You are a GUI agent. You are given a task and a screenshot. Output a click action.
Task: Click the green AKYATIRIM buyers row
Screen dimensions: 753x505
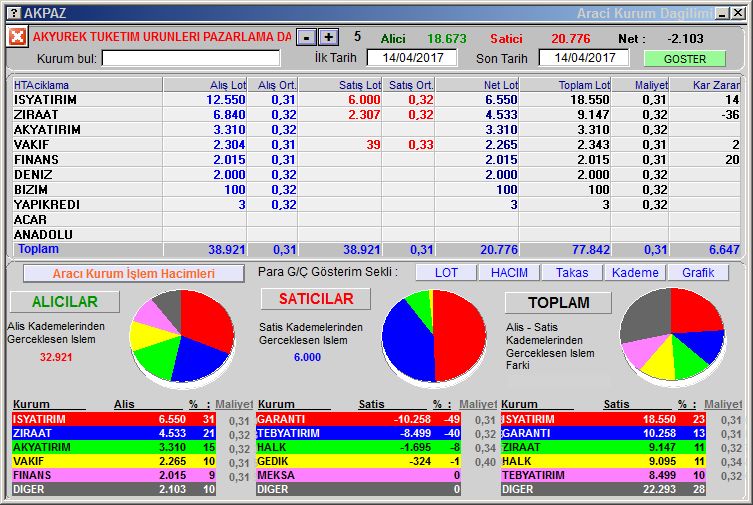coord(114,447)
